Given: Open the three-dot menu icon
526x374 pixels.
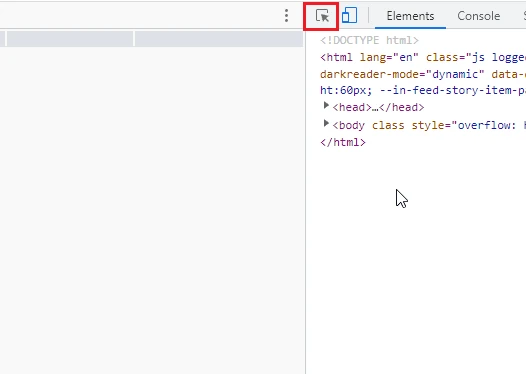Looking at the screenshot, I should point(286,16).
